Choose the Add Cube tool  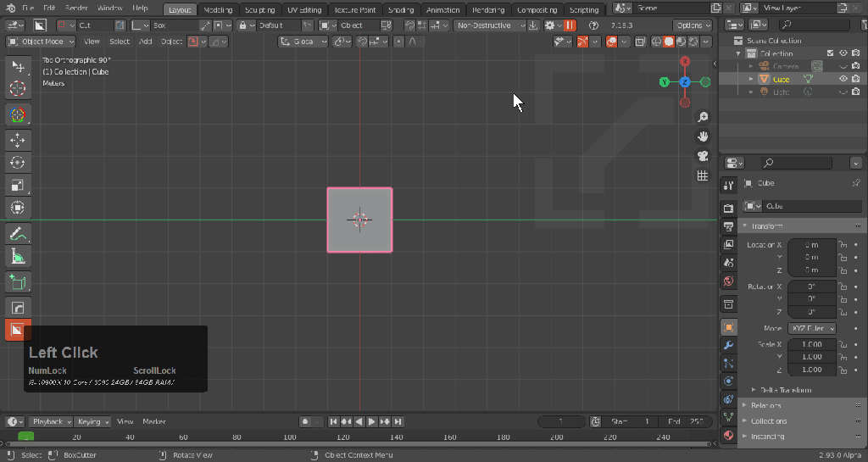point(18,281)
